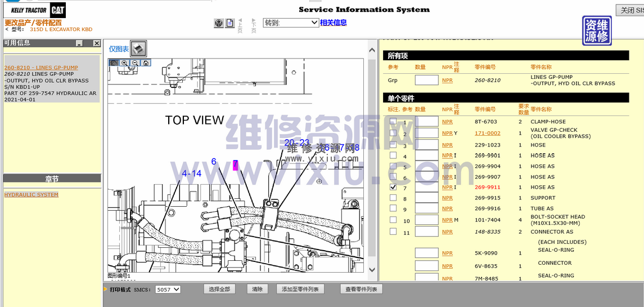Click the diagram's vertical scrollbar down arrow
This screenshot has height=307, width=644.
pyautogui.click(x=371, y=271)
